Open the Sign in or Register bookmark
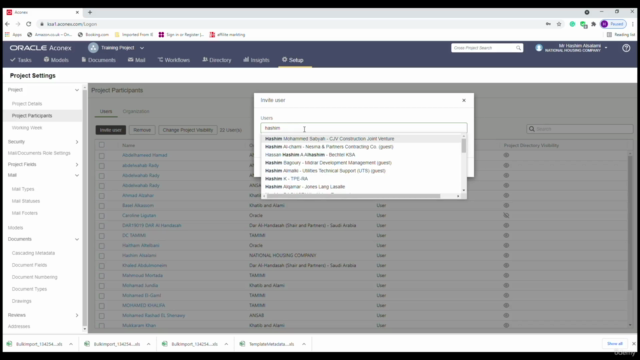The image size is (640, 360). pos(181,35)
